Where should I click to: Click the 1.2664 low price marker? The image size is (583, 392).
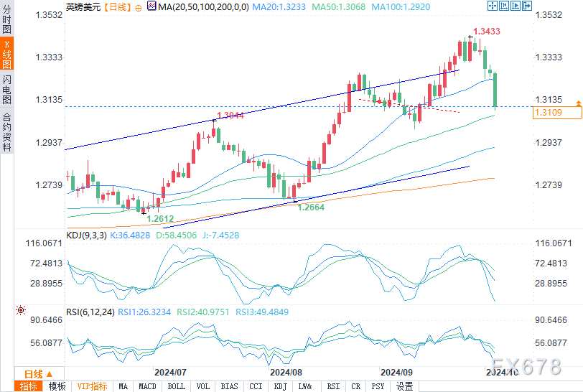click(311, 207)
